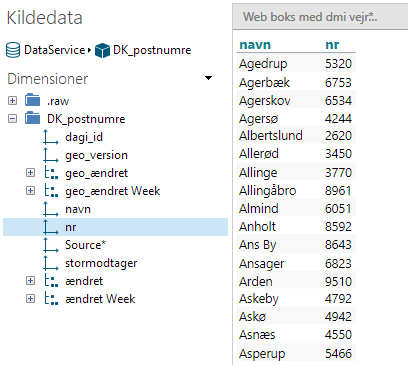Expand the ændret hierarchy node

[x=30, y=281]
